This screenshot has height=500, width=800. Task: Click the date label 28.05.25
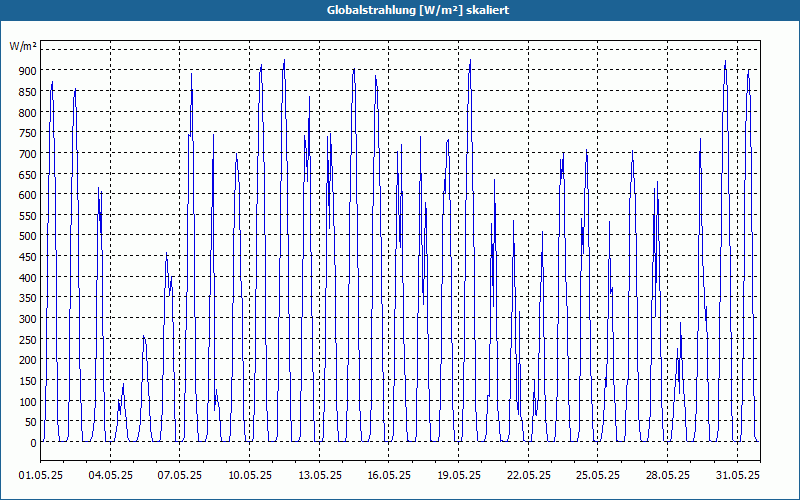coord(668,476)
